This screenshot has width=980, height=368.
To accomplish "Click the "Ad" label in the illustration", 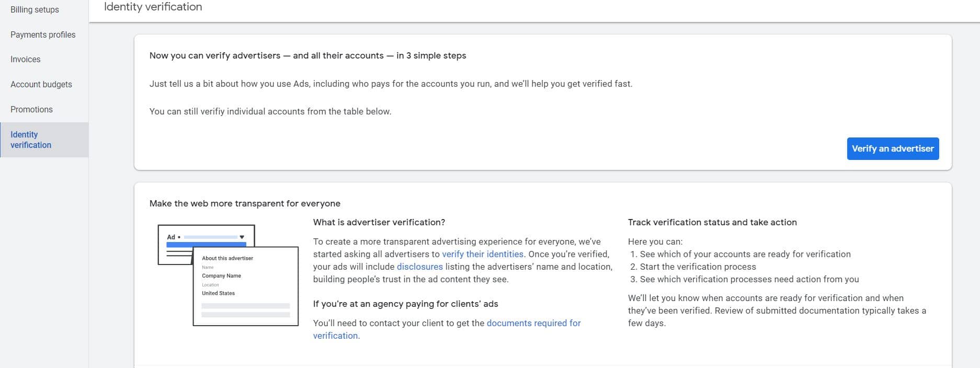I will [171, 237].
